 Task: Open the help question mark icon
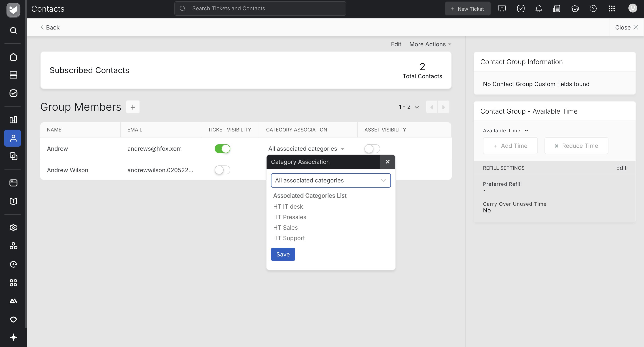[593, 9]
